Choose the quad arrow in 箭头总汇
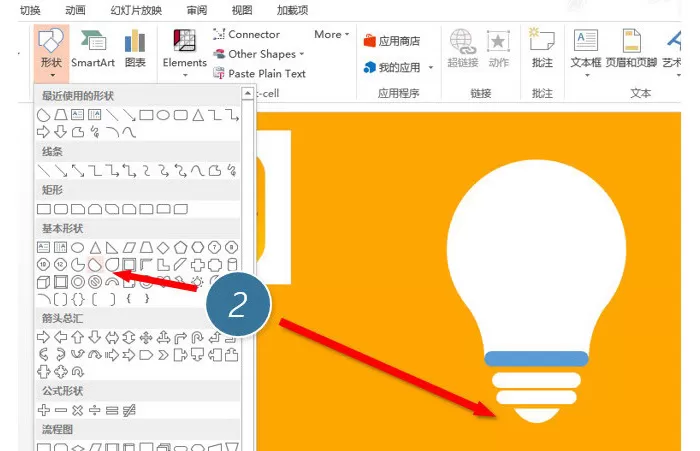Screen dimensions: 700x451 click(146, 338)
